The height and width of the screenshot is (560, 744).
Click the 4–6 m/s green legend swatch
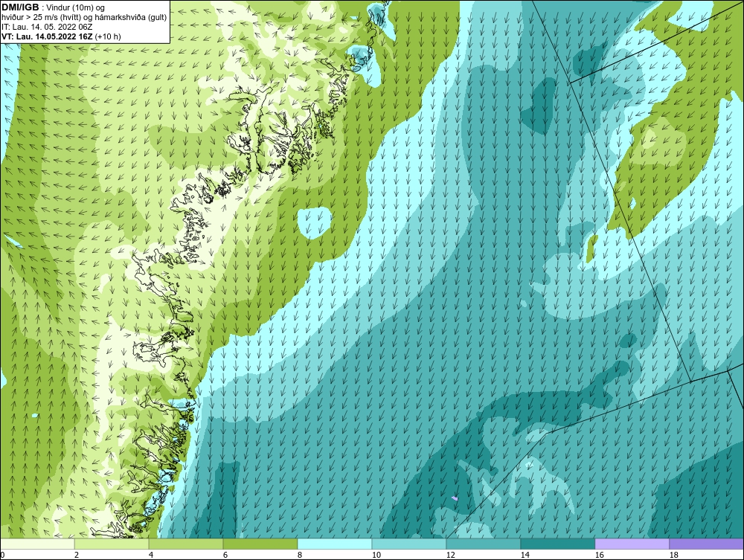point(186,544)
